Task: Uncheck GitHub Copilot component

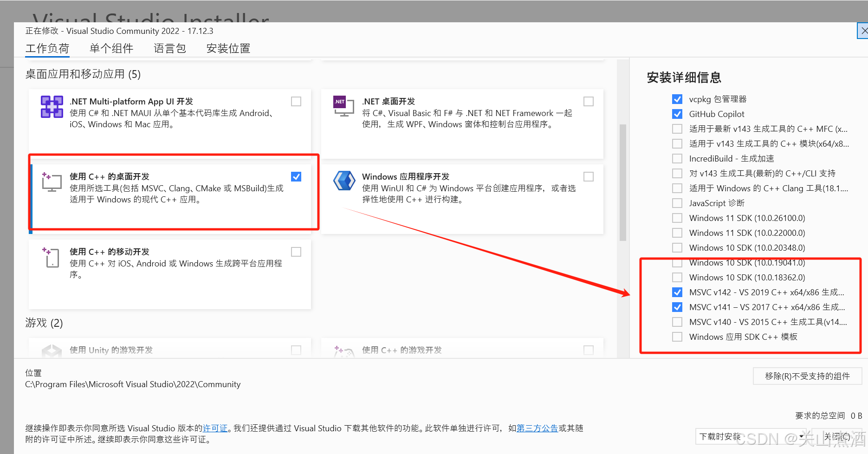Action: [x=677, y=114]
